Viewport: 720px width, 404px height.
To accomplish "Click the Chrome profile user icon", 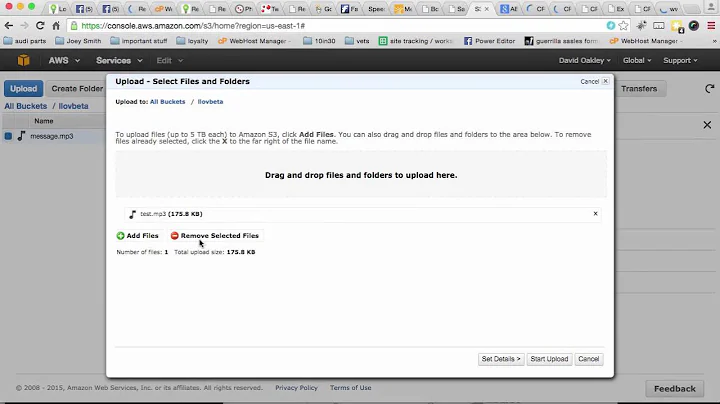I will pos(711,6).
